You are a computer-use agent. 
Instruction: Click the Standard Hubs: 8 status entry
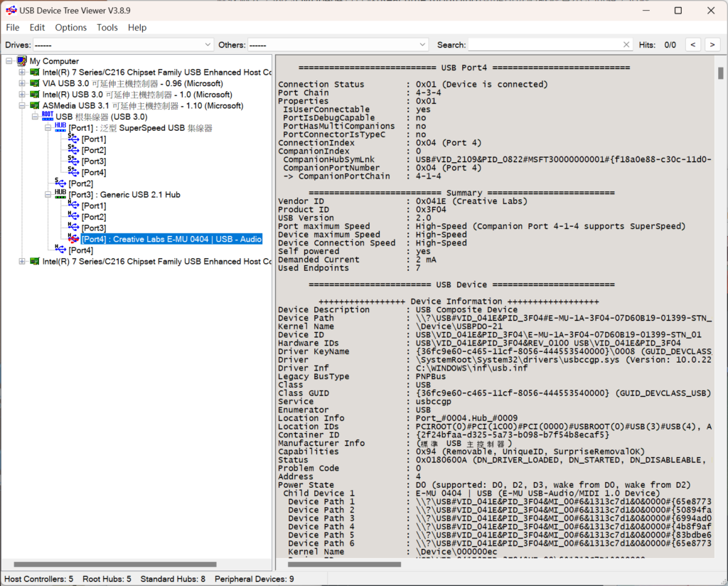point(173,579)
